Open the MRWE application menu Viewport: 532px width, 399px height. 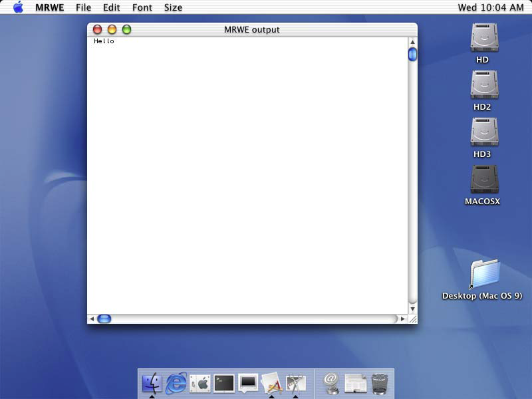[x=49, y=7]
